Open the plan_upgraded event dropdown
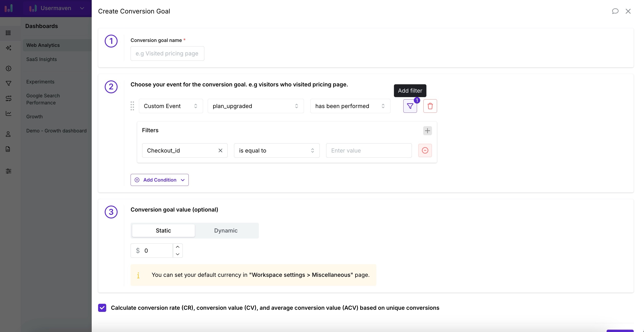644x332 pixels. (x=255, y=106)
